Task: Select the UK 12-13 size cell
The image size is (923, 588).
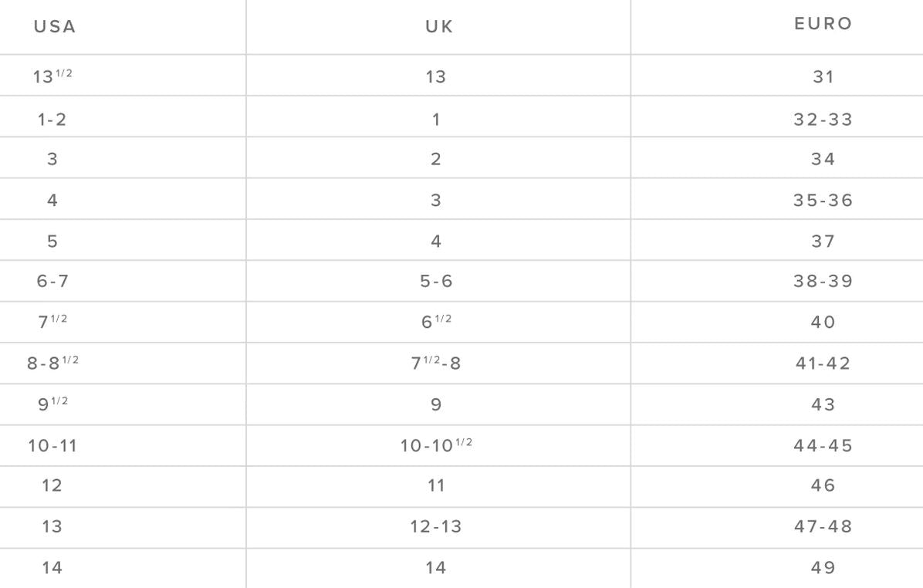Action: [437, 526]
